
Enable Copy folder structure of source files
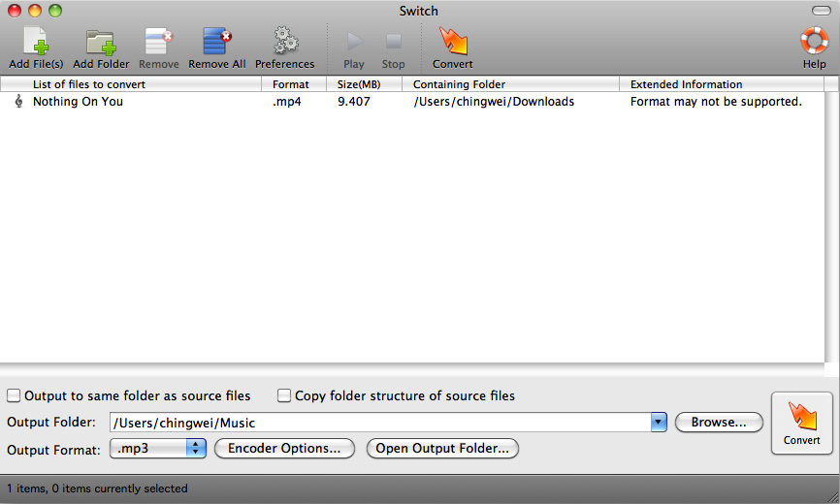(x=284, y=395)
